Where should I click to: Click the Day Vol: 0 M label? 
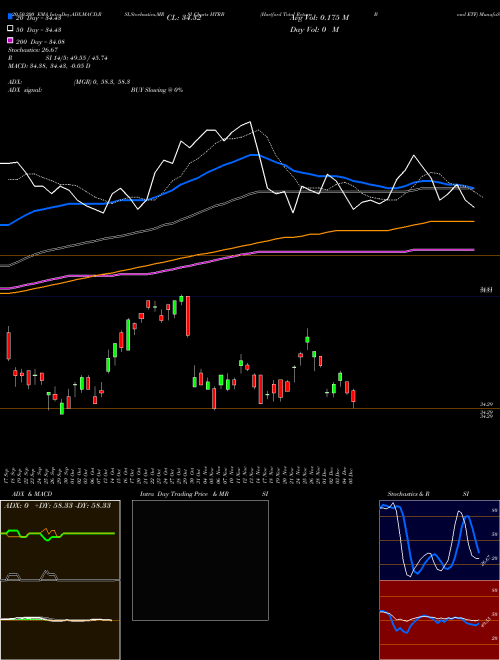pos(314,29)
